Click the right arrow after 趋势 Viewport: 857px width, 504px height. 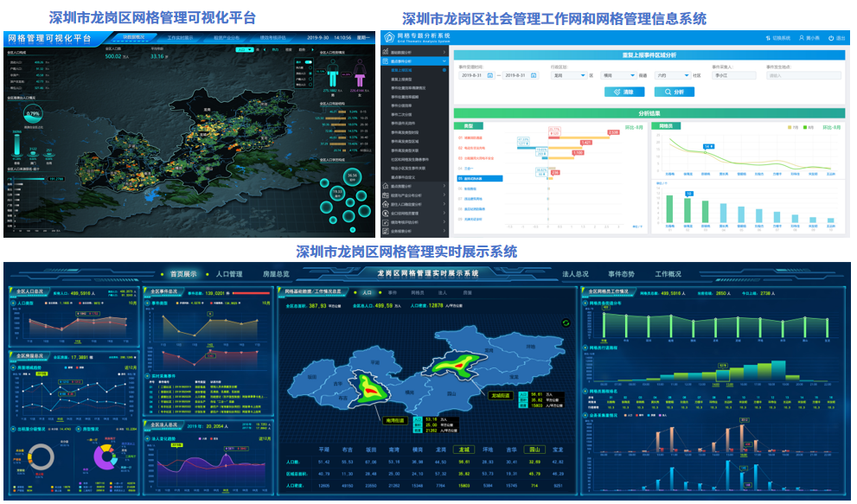(x=313, y=50)
